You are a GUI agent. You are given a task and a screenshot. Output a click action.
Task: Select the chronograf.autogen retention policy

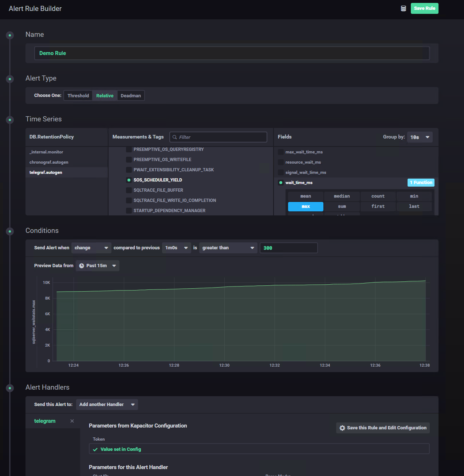click(x=49, y=162)
